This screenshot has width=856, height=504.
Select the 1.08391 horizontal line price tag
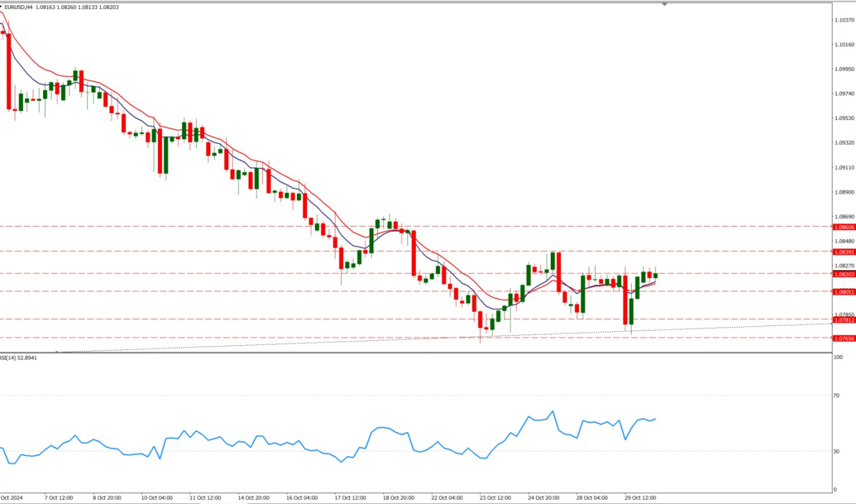(x=844, y=252)
